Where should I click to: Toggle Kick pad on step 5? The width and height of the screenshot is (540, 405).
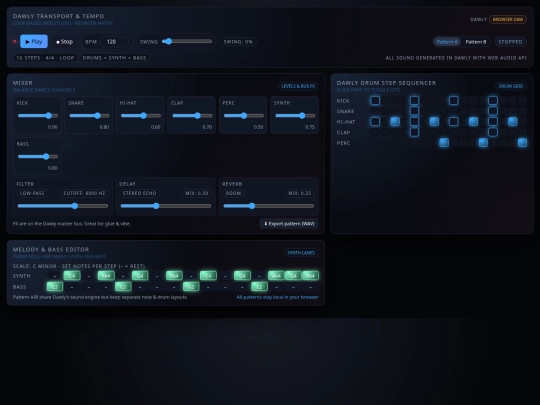point(414,101)
